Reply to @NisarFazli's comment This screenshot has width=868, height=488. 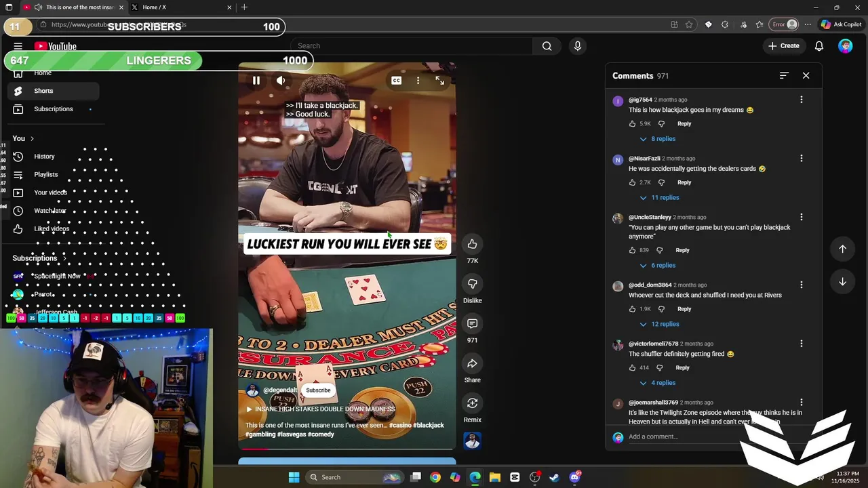coord(684,183)
